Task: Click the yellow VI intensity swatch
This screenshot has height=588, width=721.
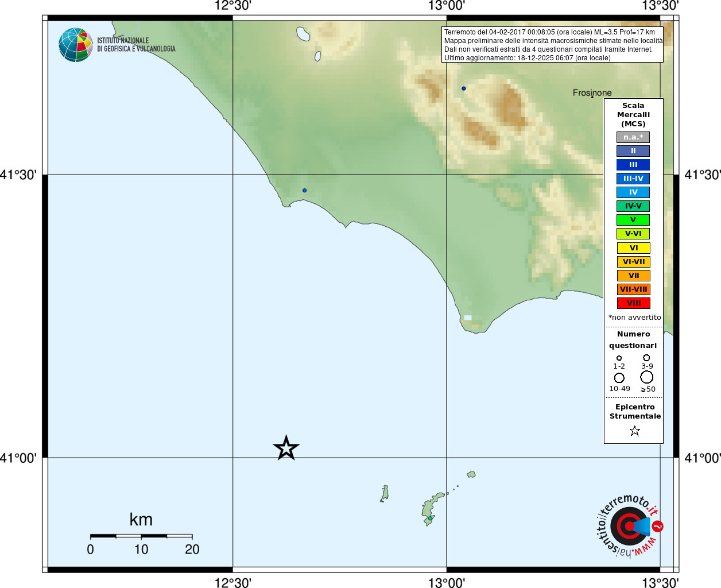Action: pos(634,248)
